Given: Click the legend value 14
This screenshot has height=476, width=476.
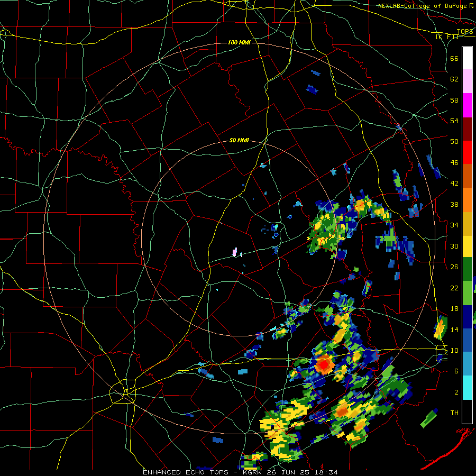Looking at the screenshot, I should click(x=454, y=329).
